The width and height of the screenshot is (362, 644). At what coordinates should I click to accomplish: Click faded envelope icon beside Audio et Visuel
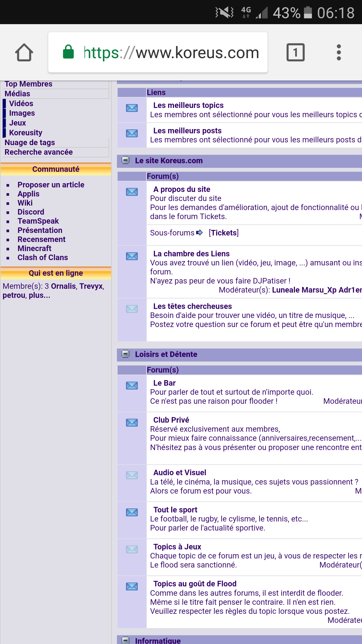tap(132, 475)
